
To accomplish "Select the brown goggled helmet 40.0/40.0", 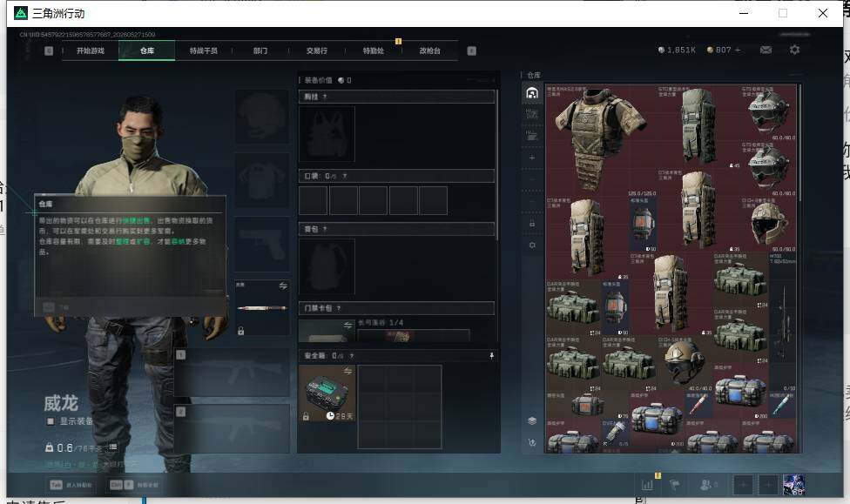I will click(685, 364).
